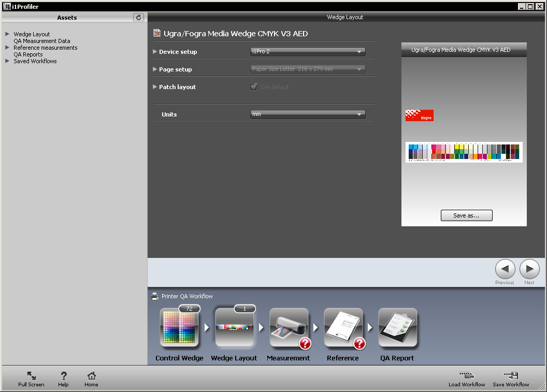Select Saved Workflows in Assets
Viewport: 547px width, 392px height.
coord(35,61)
